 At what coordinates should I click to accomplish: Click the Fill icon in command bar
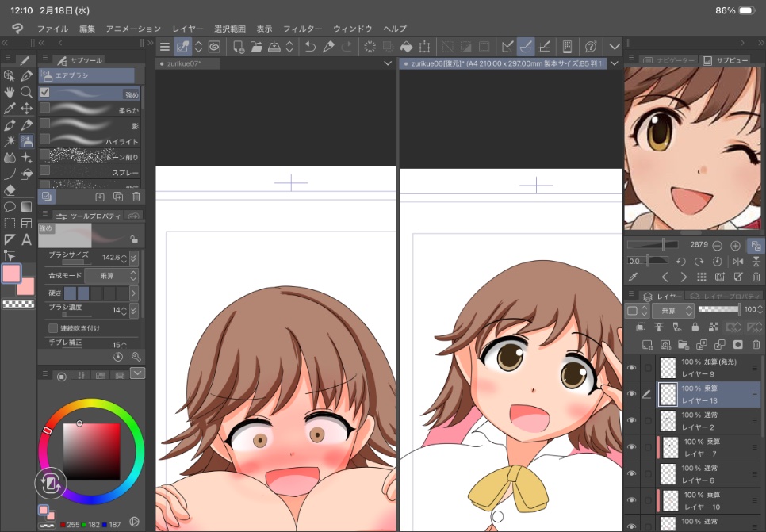point(406,47)
